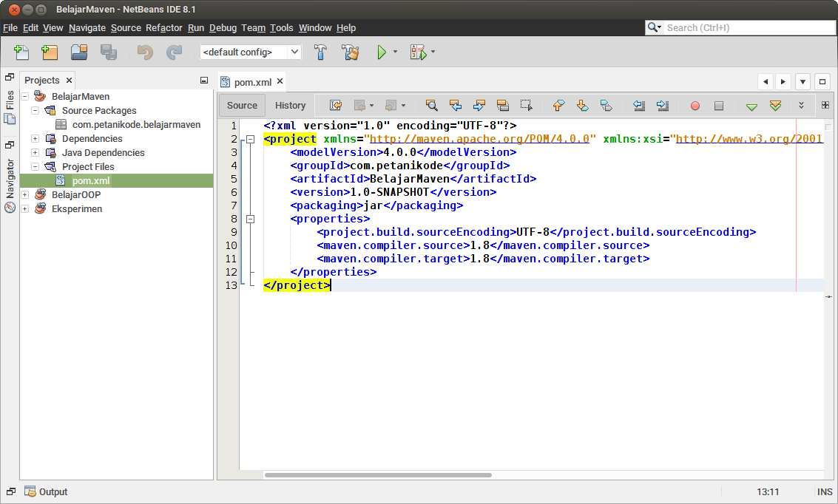This screenshot has height=504, width=838.
Task: Undo the last edit
Action: pyautogui.click(x=144, y=52)
